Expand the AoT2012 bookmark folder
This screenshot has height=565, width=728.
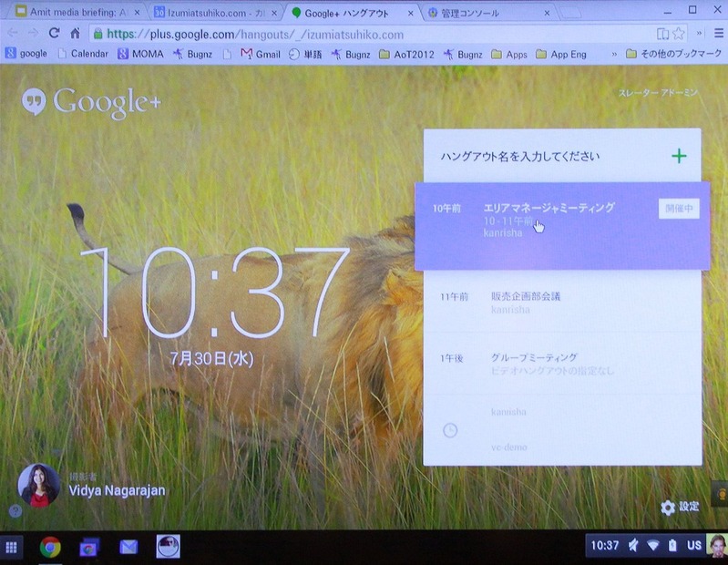[x=406, y=55]
